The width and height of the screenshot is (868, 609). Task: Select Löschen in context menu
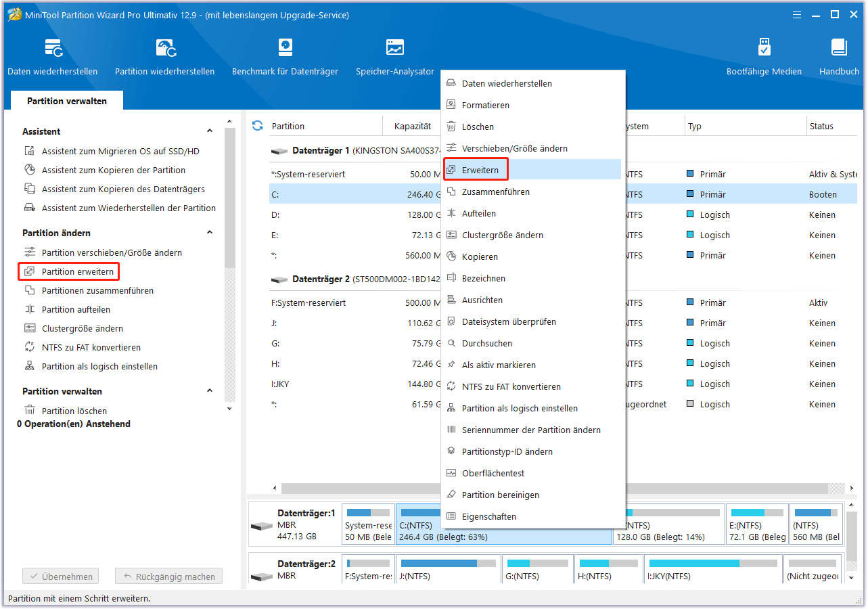[x=532, y=127]
